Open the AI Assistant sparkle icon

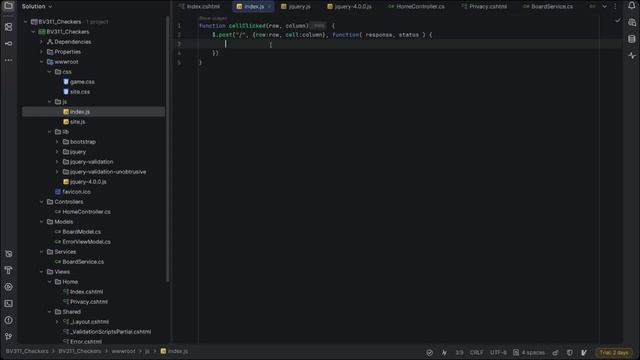(631, 56)
